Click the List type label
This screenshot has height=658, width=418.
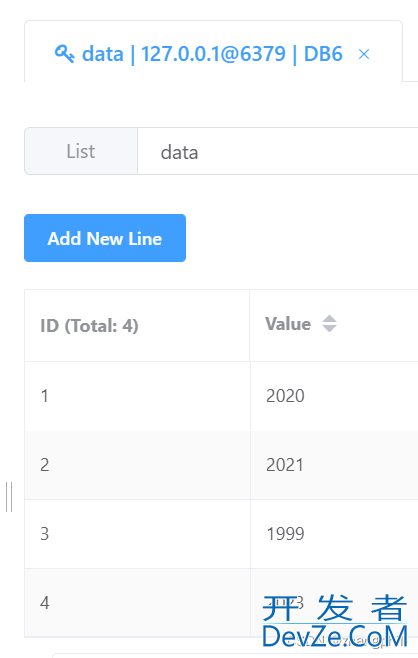pyautogui.click(x=81, y=151)
